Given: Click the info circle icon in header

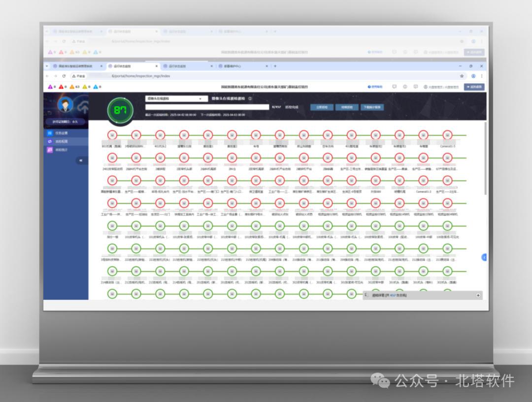Looking at the screenshot, I should [x=405, y=87].
